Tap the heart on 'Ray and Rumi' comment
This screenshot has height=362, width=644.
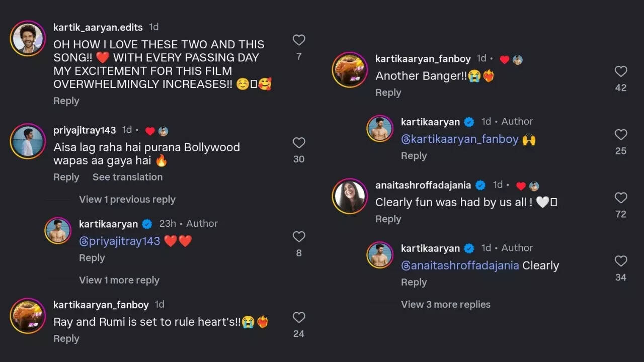point(299,317)
